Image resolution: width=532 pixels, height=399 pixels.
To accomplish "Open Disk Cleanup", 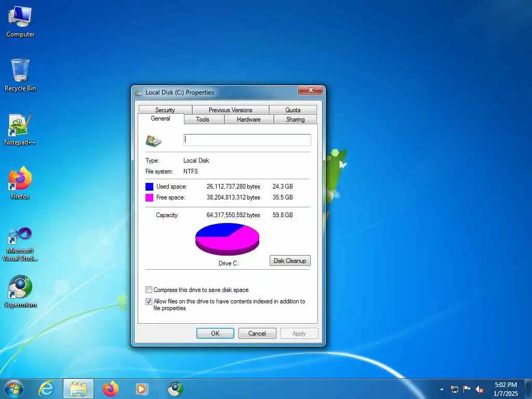I will (x=290, y=261).
